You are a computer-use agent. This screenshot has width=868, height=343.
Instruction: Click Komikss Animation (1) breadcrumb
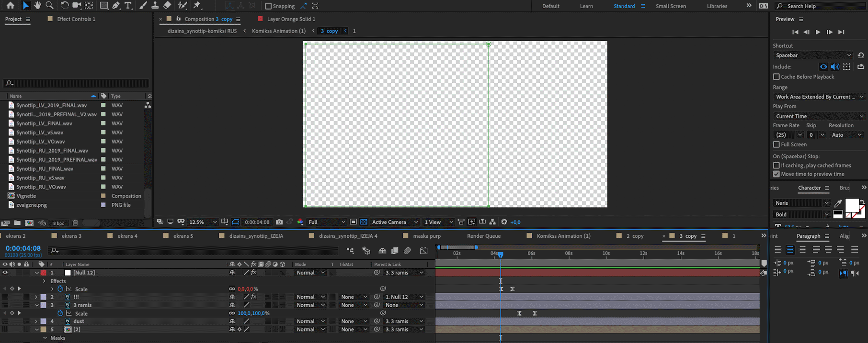[279, 31]
